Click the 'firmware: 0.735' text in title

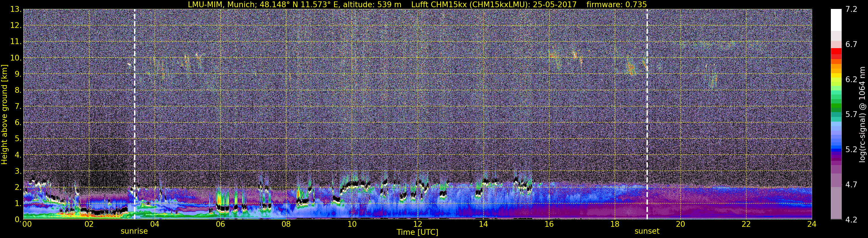pyautogui.click(x=617, y=4)
